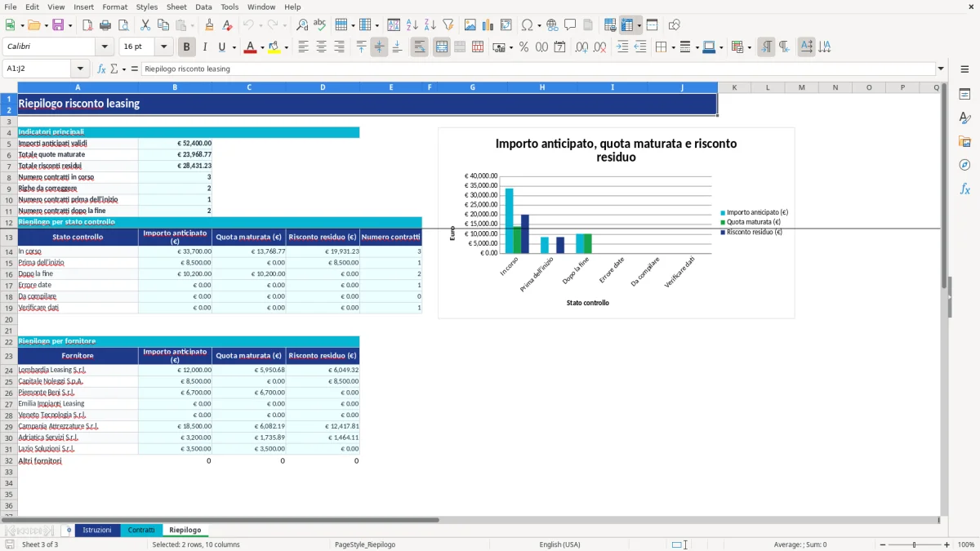The width and height of the screenshot is (980, 551).
Task: Click zoom in plus button
Action: pos(947,544)
